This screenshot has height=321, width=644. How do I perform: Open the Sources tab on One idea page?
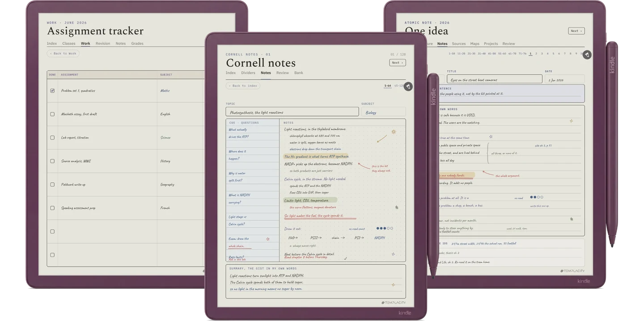click(x=459, y=44)
